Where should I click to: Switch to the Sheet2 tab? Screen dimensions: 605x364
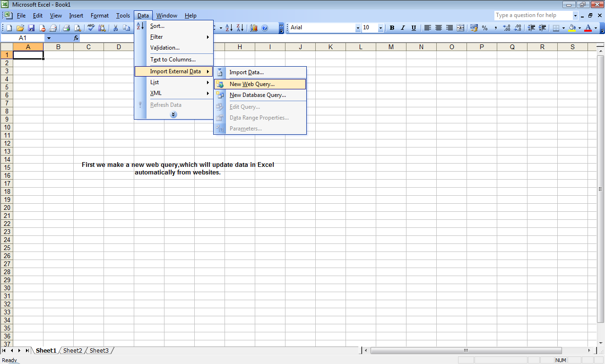coord(72,350)
